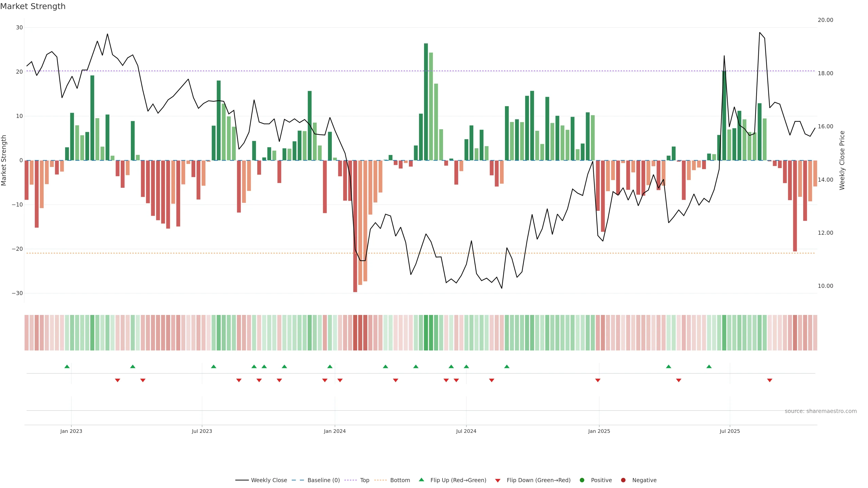Toggle the Top legend label
This screenshot has height=488, width=868.
(365, 480)
